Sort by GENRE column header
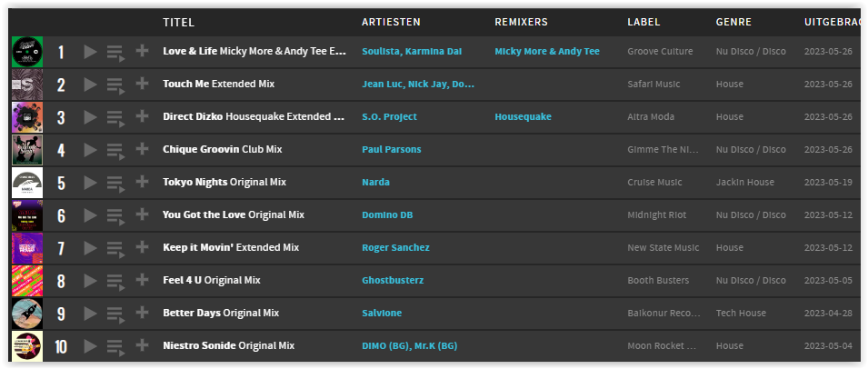The width and height of the screenshot is (868, 369). coord(733,22)
